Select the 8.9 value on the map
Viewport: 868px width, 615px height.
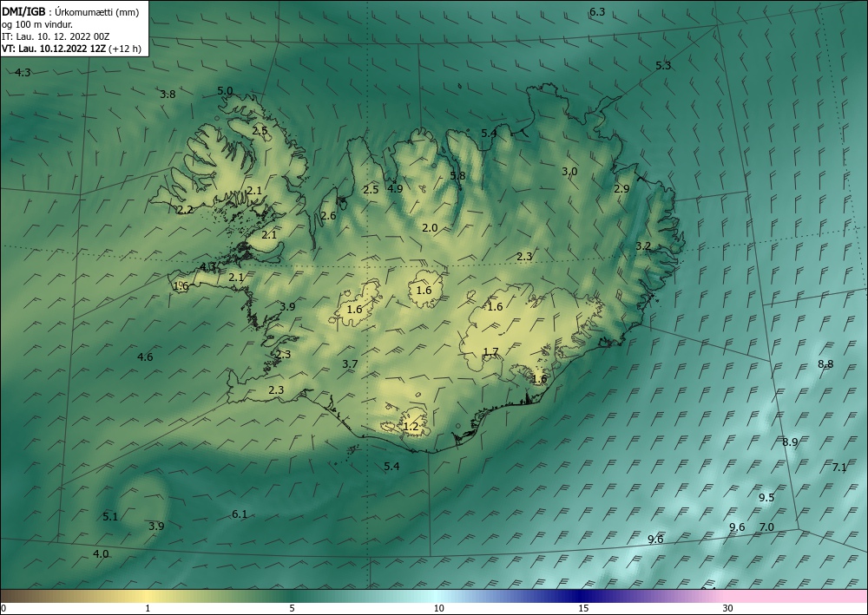point(790,442)
